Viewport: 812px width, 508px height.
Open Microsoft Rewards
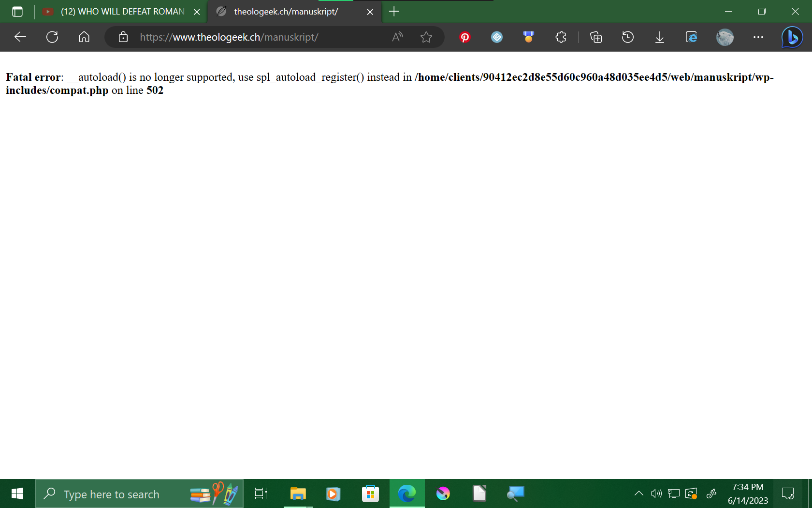tap(528, 37)
